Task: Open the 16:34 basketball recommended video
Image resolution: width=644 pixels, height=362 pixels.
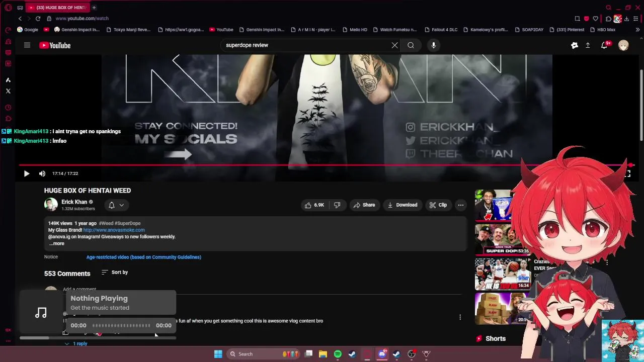Action: click(x=503, y=274)
